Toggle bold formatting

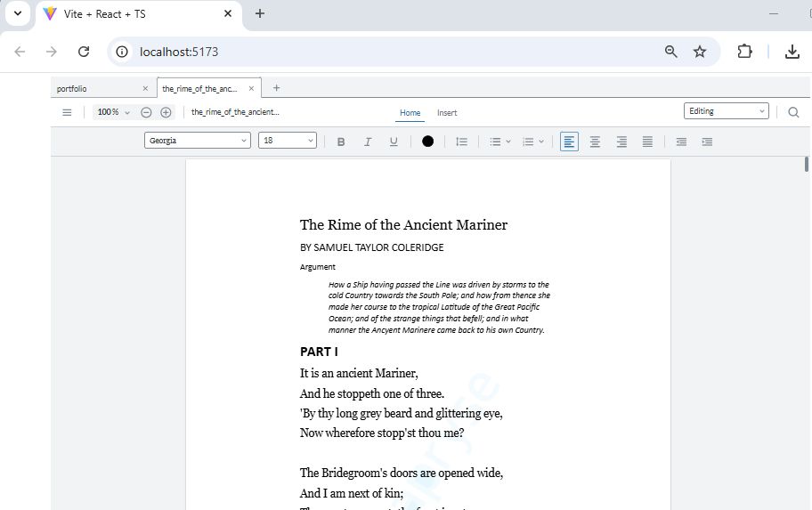[341, 142]
